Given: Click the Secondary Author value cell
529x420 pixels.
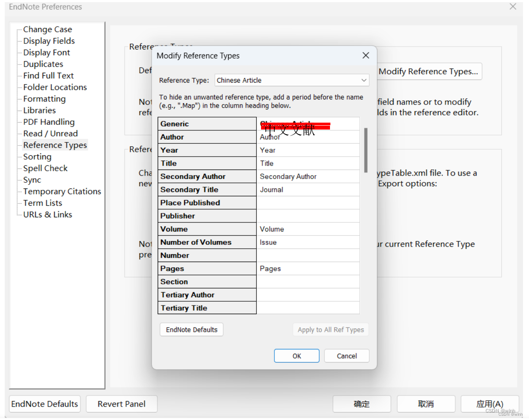Looking at the screenshot, I should point(308,176).
